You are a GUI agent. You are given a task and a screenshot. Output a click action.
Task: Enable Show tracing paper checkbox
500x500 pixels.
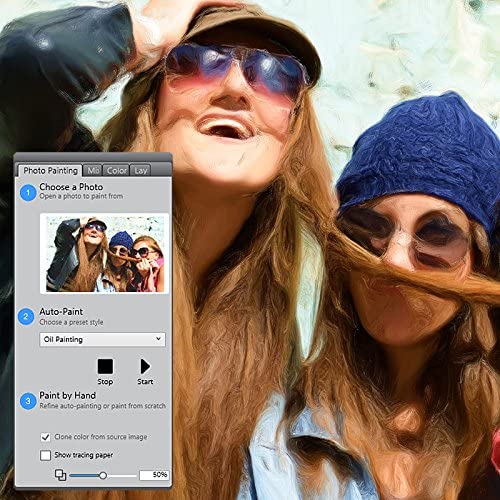coord(45,455)
